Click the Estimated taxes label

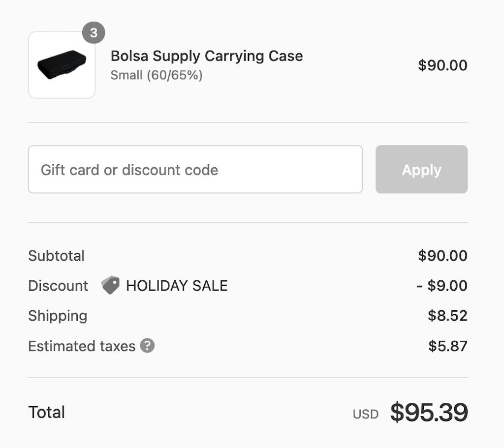click(82, 346)
